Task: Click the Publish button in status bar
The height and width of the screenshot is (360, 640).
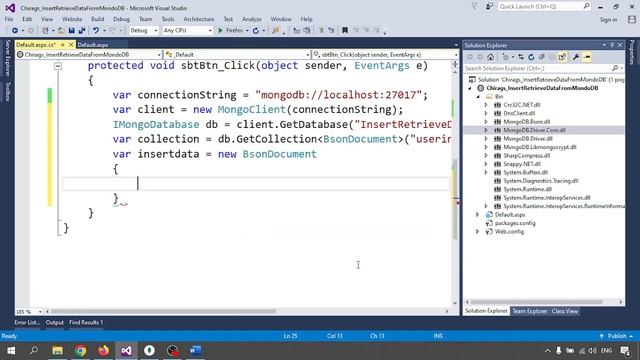Action: pyautogui.click(x=617, y=336)
